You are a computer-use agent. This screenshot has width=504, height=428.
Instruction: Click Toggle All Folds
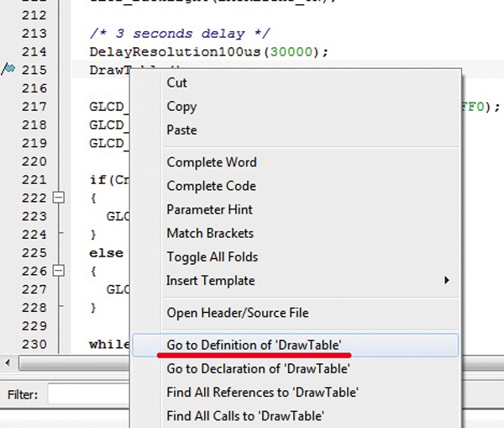pos(213,256)
